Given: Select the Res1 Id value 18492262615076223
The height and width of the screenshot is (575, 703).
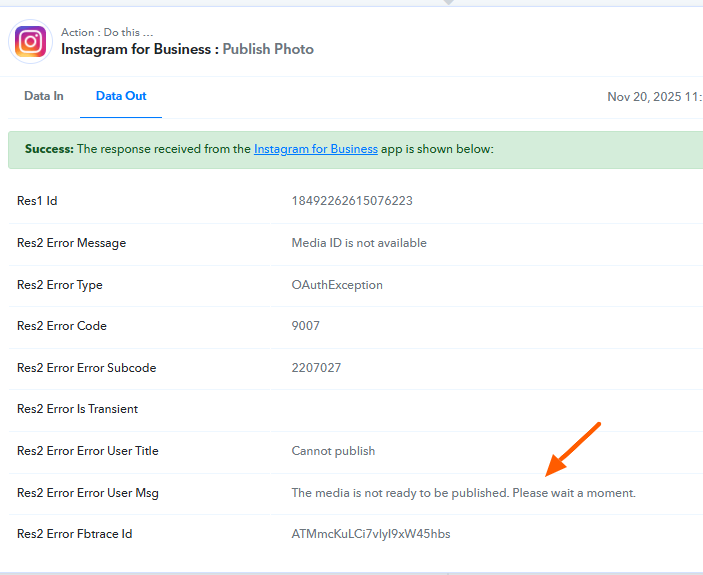Looking at the screenshot, I should 352,201.
